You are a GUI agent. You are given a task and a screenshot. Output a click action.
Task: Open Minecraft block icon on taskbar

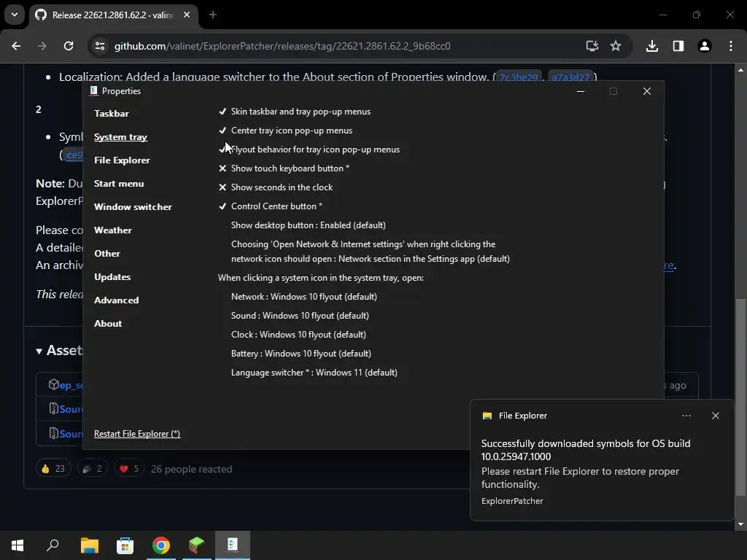pyautogui.click(x=197, y=545)
